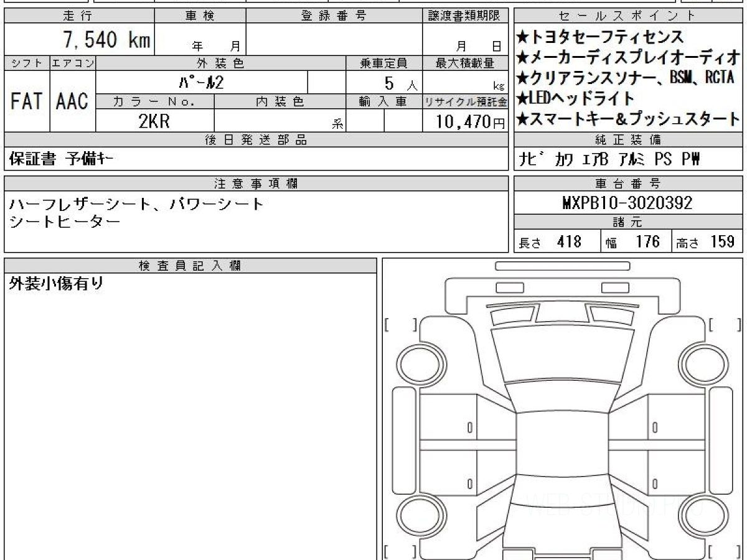The height and width of the screenshot is (560, 747).
Task: Click the 諸元 header
Action: (x=629, y=222)
